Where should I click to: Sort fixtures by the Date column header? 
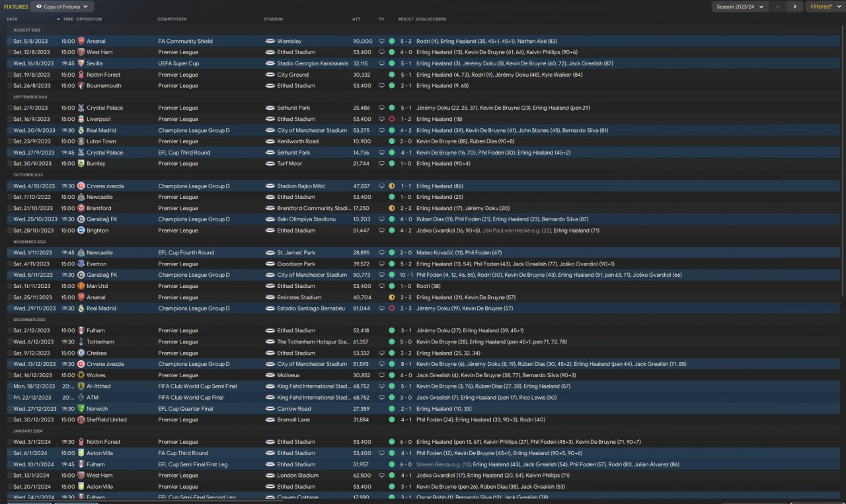(13, 19)
